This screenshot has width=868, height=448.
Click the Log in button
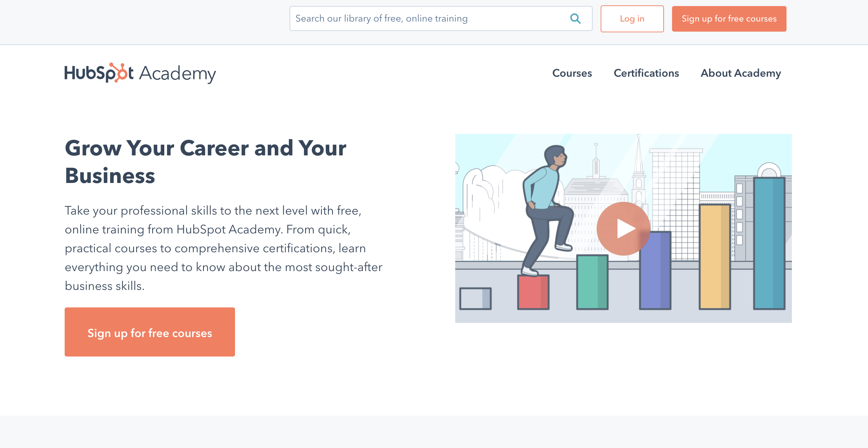click(632, 19)
